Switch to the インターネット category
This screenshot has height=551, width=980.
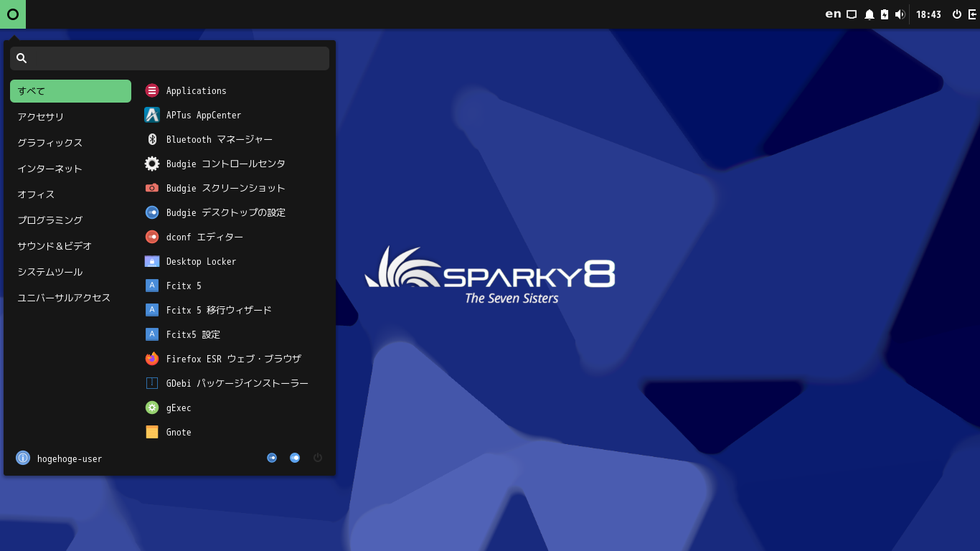70,169
